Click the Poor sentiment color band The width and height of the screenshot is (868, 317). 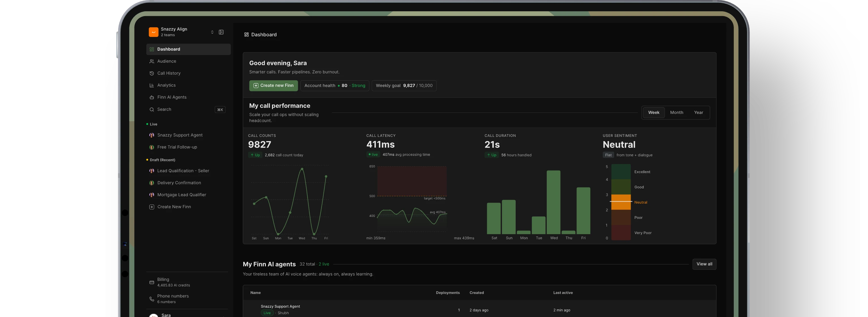pos(621,217)
